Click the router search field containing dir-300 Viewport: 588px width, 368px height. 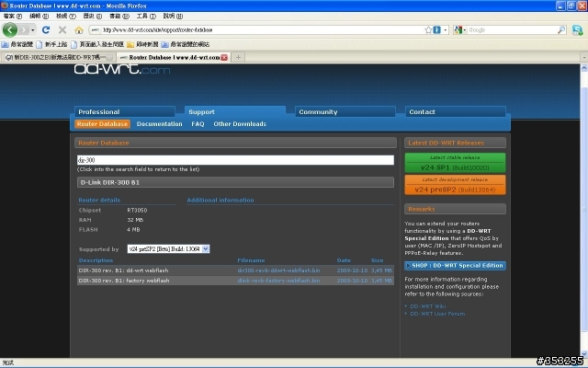tap(235, 160)
